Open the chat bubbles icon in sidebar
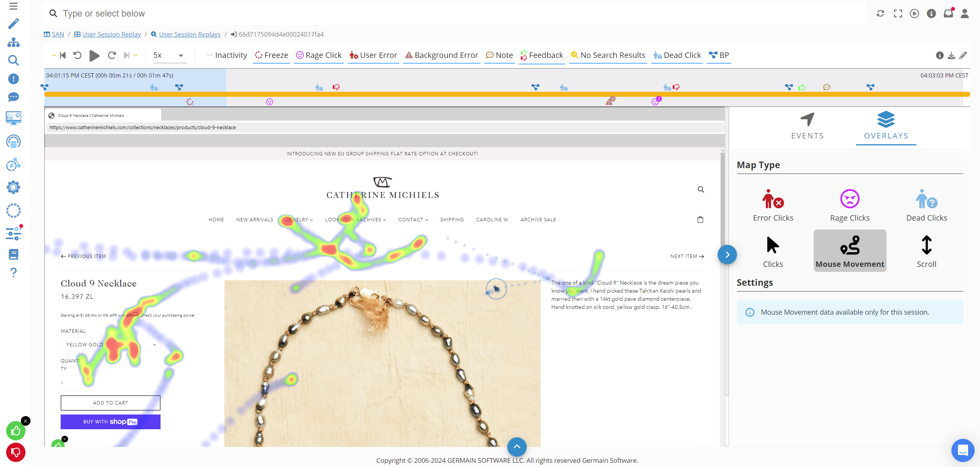980x467 pixels. click(14, 97)
